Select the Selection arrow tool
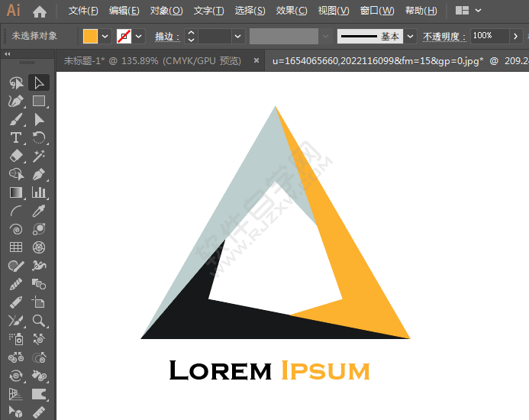 click(38, 82)
